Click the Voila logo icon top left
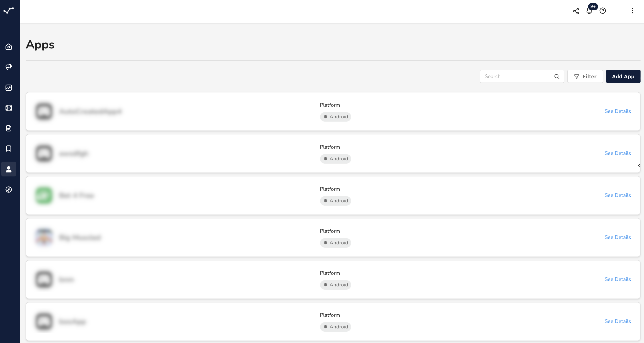 [x=9, y=10]
